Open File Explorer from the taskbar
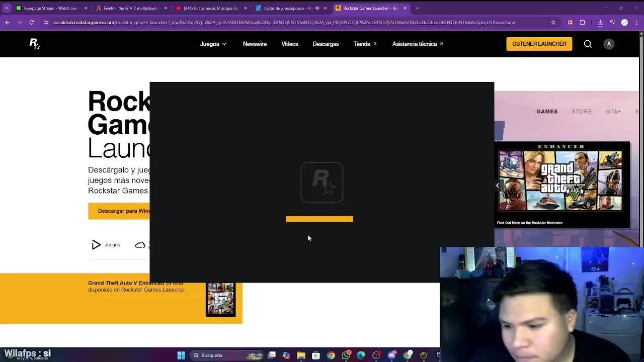Viewport: 644px width, 362px height. (x=301, y=355)
